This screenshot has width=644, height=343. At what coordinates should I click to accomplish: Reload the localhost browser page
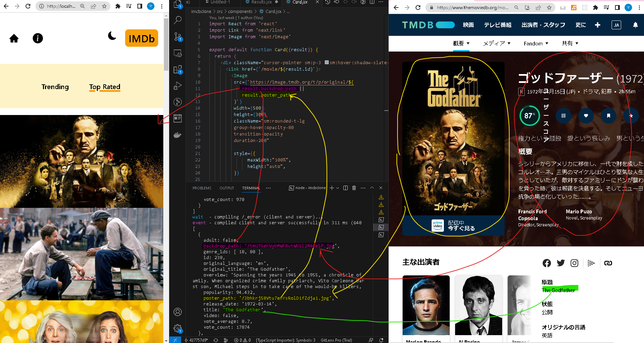[x=28, y=6]
